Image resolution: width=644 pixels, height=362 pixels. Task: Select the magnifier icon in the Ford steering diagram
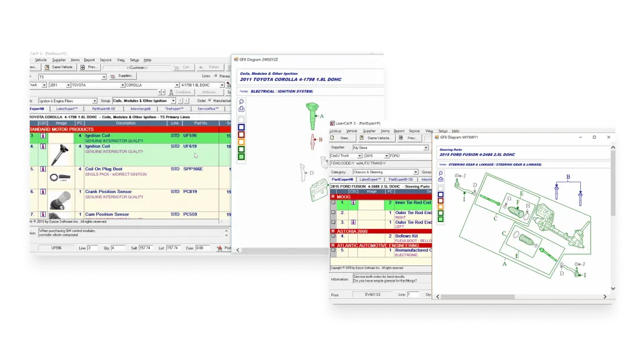pos(441,173)
